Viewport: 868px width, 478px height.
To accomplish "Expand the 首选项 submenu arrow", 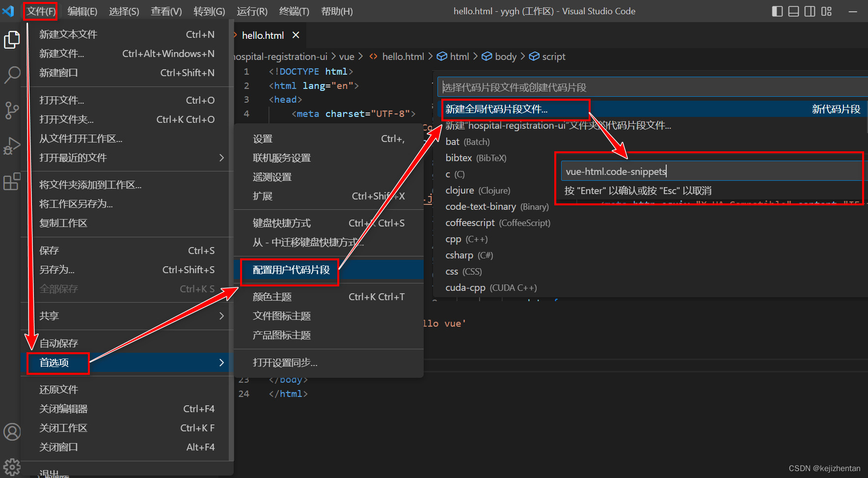I will 221,363.
